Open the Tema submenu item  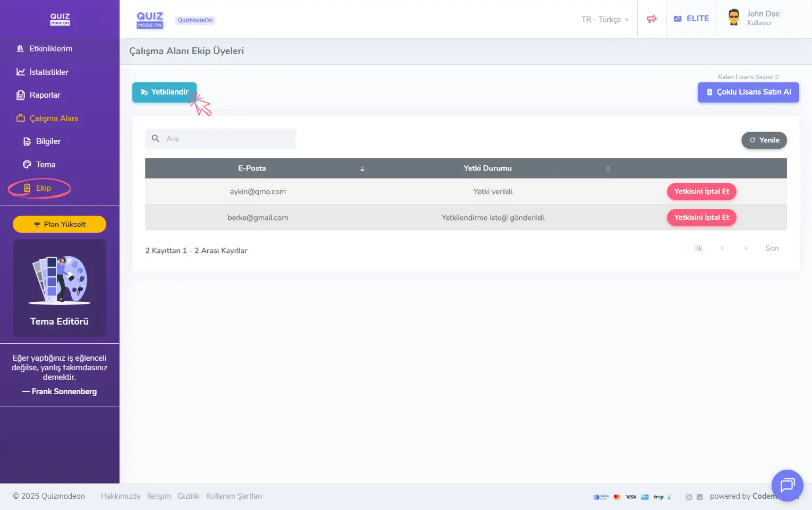point(45,165)
